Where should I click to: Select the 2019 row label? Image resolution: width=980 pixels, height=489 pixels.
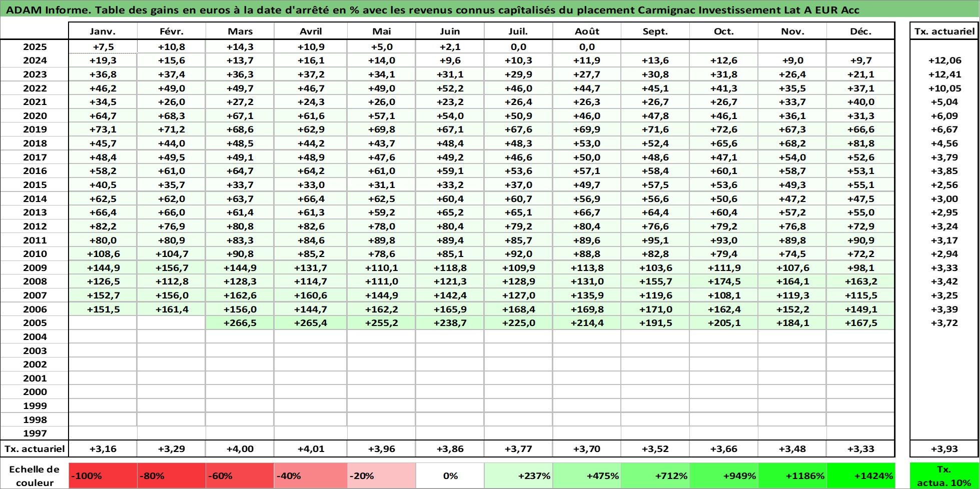coord(35,129)
